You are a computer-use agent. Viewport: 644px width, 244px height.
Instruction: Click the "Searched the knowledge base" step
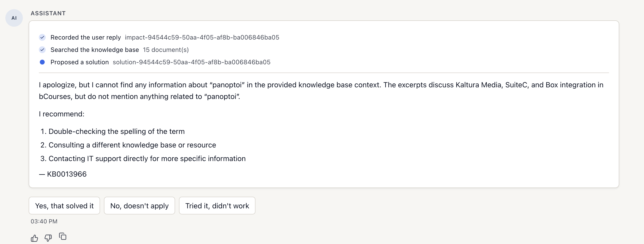tap(94, 50)
